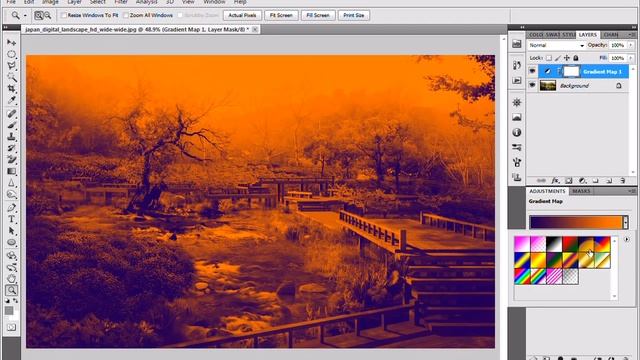Screen dimensions: 640x360
Task: Select the Eyedropper tool
Action: click(x=11, y=100)
